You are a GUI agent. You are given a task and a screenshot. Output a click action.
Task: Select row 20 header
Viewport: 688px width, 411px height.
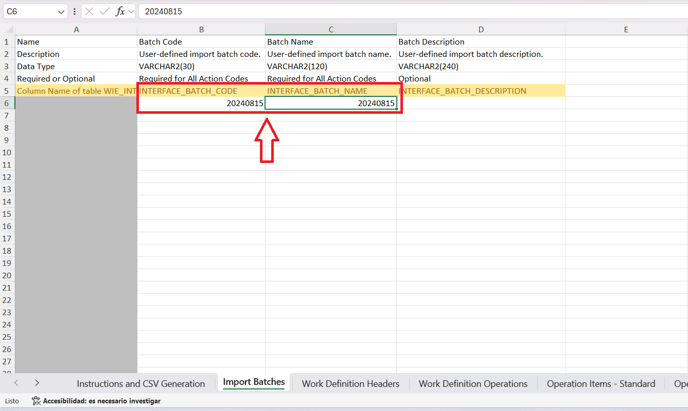pyautogui.click(x=7, y=275)
